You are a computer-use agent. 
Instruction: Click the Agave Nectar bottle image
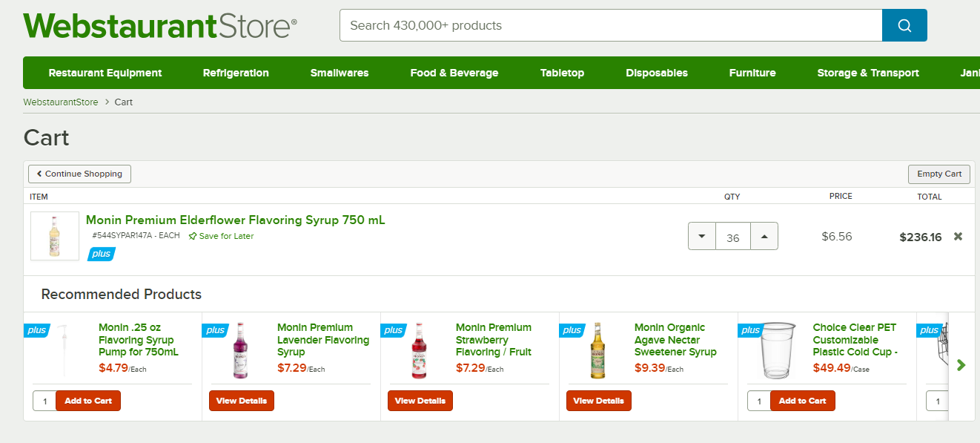pyautogui.click(x=597, y=350)
